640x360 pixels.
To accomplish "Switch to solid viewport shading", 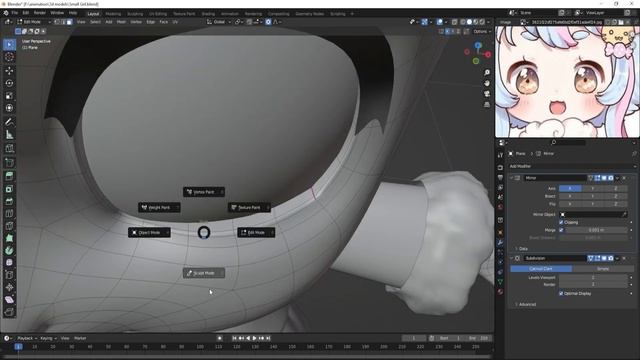I will tap(469, 22).
